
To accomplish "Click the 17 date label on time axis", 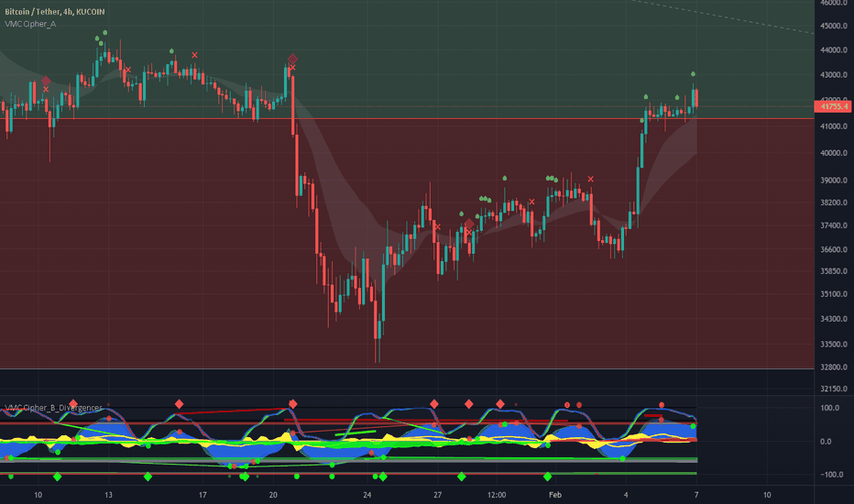I will [x=203, y=495].
